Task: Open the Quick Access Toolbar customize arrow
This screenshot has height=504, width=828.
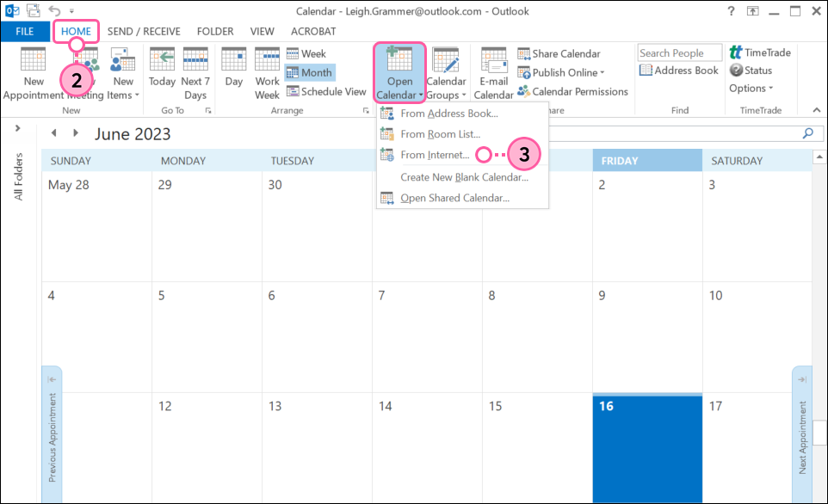Action: [x=71, y=10]
